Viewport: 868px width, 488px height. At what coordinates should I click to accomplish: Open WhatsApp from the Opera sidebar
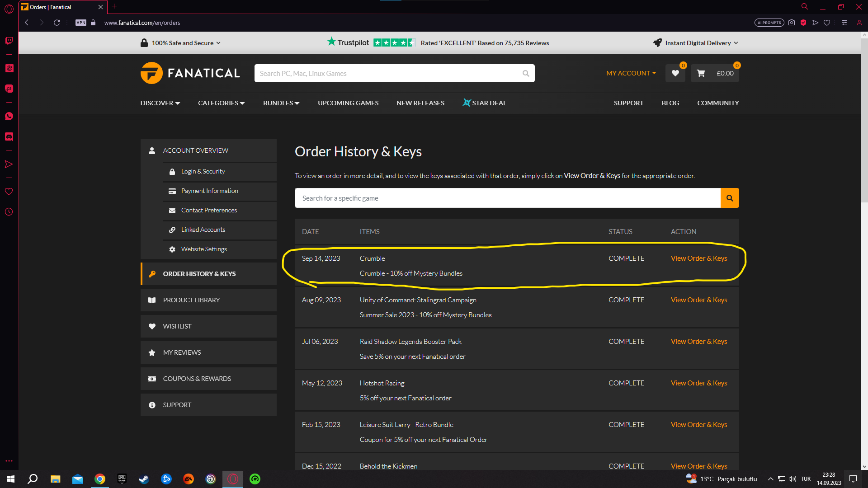pyautogui.click(x=9, y=116)
